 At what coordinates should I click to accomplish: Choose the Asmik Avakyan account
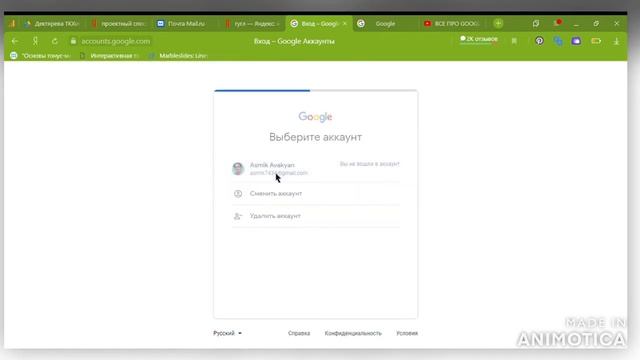click(x=316, y=169)
